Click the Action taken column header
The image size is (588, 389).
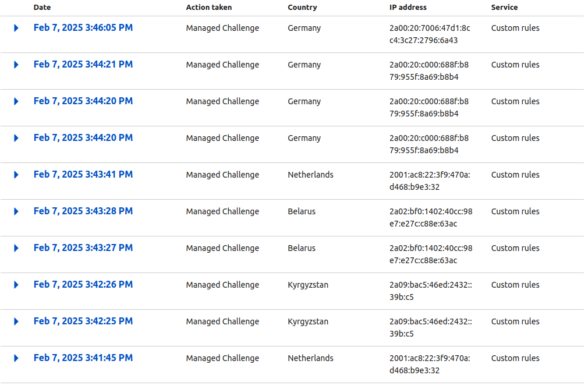[x=209, y=7]
